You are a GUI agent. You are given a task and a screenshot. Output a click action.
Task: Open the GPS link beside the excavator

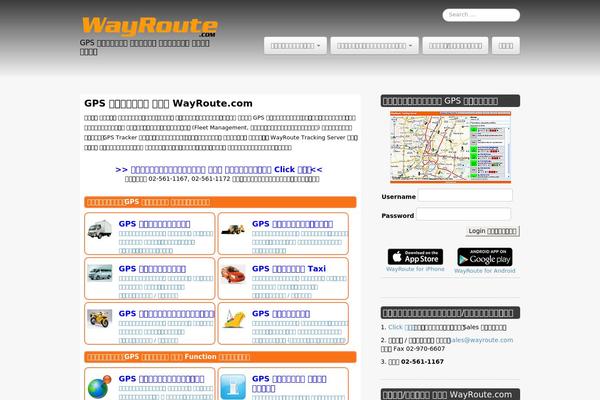pyautogui.click(x=292, y=224)
